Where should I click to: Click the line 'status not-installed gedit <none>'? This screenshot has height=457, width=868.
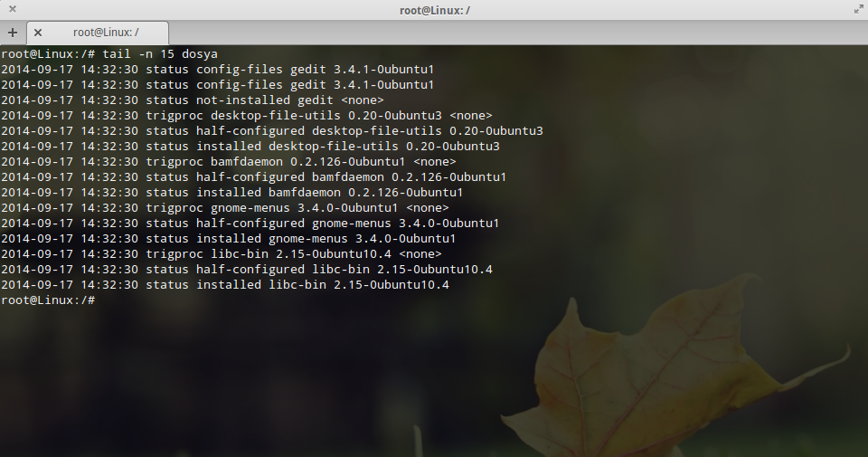[192, 100]
